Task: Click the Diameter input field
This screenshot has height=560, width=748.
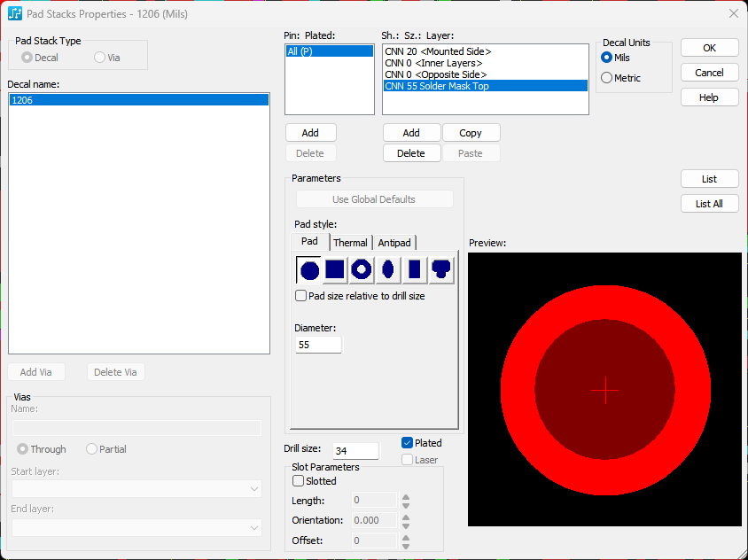Action: coord(318,345)
